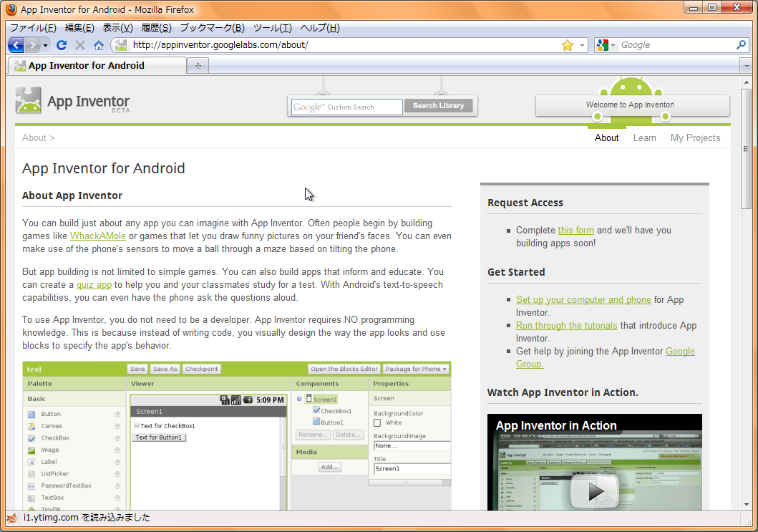Go to the Home page icon
758x532 pixels.
[x=99, y=45]
